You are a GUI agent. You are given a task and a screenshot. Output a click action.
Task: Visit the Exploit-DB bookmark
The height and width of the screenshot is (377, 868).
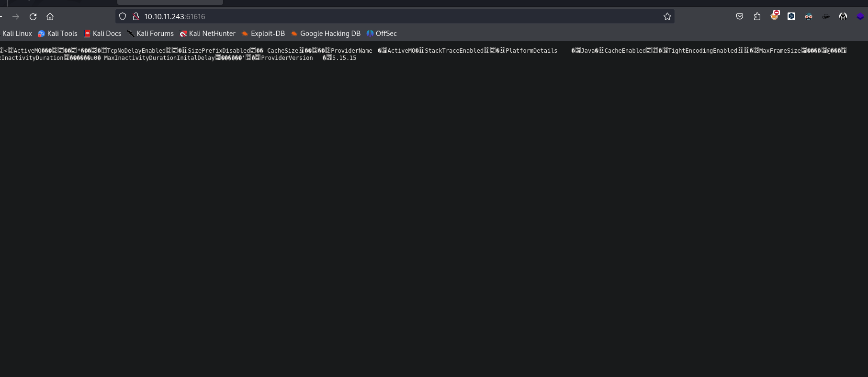263,34
